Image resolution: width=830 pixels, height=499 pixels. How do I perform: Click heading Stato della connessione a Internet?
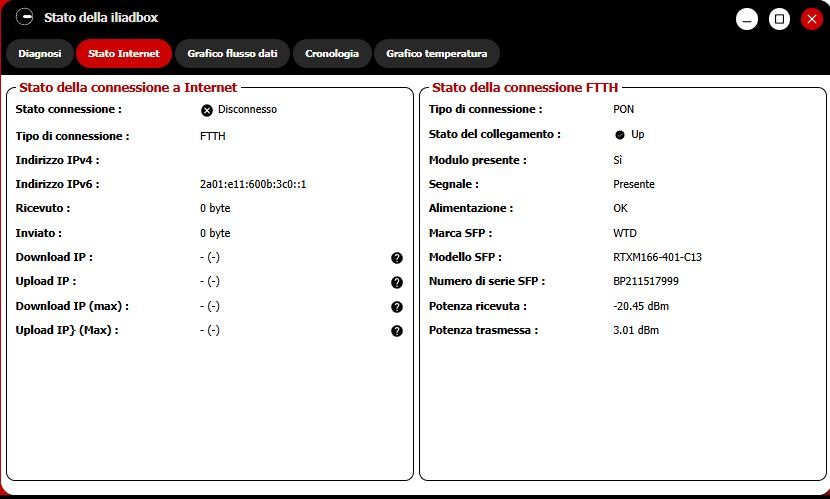tap(128, 87)
